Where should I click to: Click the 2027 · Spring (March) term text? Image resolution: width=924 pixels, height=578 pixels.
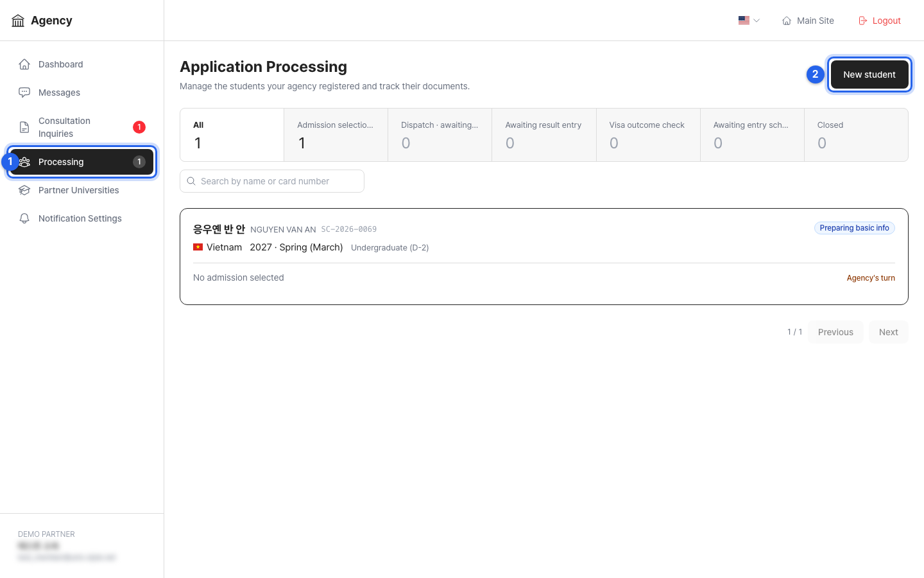click(296, 247)
